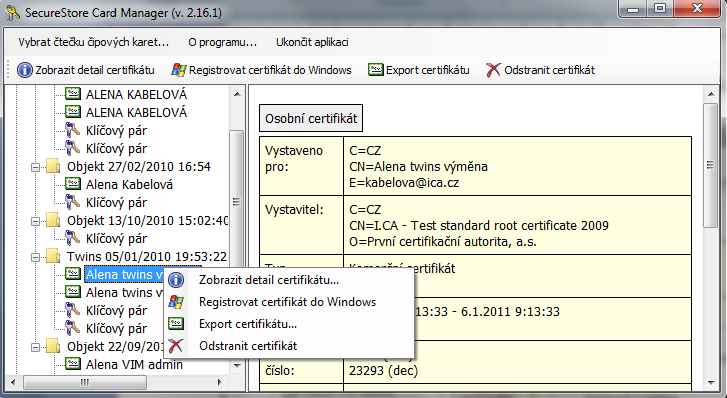
Task: Click the key icon under Objekt 13/10/2010
Action: click(72, 238)
